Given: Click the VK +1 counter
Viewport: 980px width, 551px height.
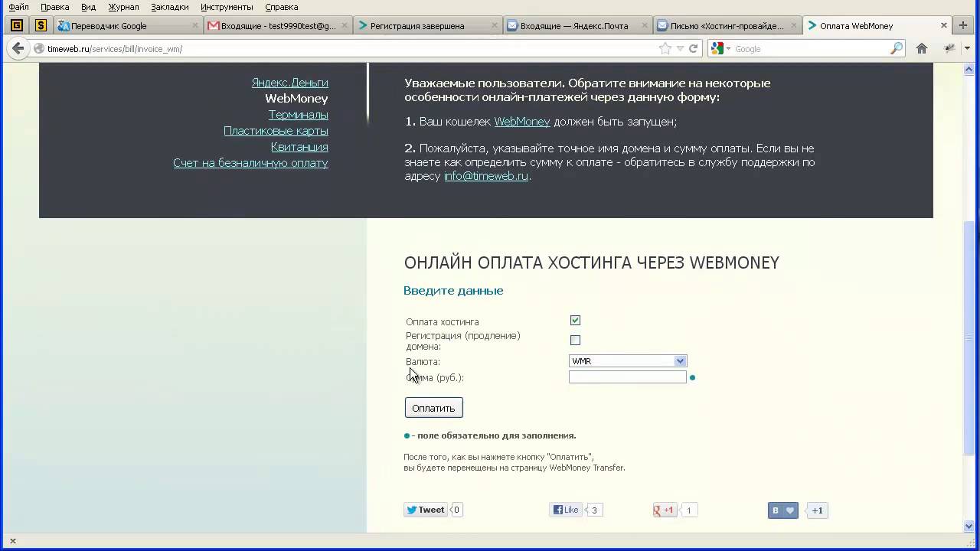Looking at the screenshot, I should point(817,510).
